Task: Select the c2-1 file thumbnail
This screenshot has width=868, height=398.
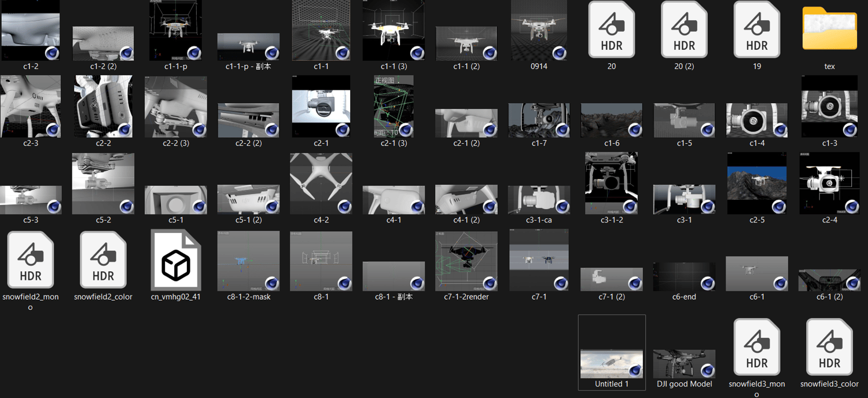Action: (x=321, y=107)
